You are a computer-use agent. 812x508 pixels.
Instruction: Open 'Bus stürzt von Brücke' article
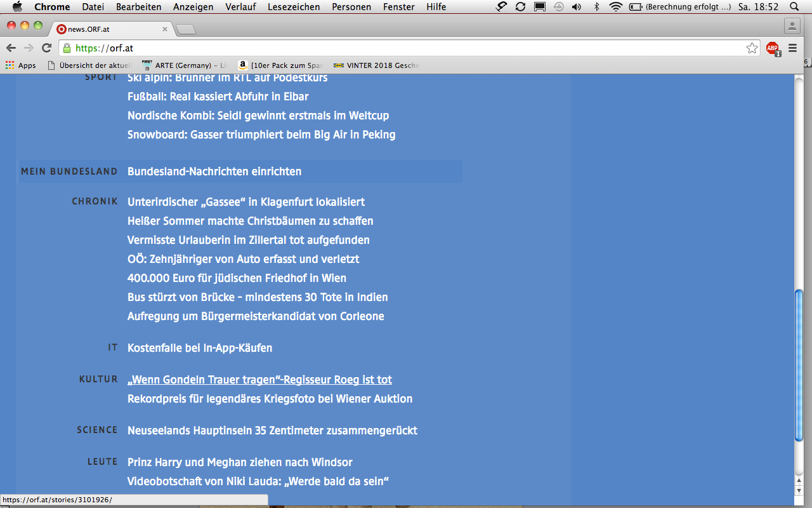[x=258, y=297]
